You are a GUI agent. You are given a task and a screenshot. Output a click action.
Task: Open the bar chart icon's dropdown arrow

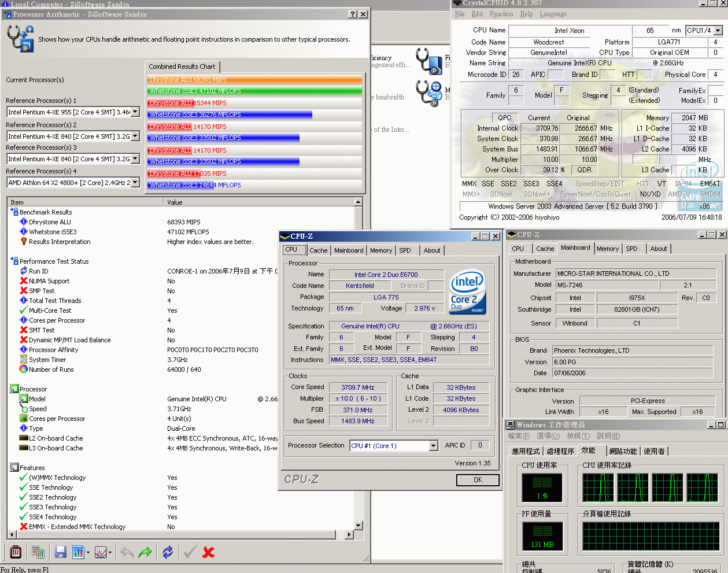coord(88,552)
